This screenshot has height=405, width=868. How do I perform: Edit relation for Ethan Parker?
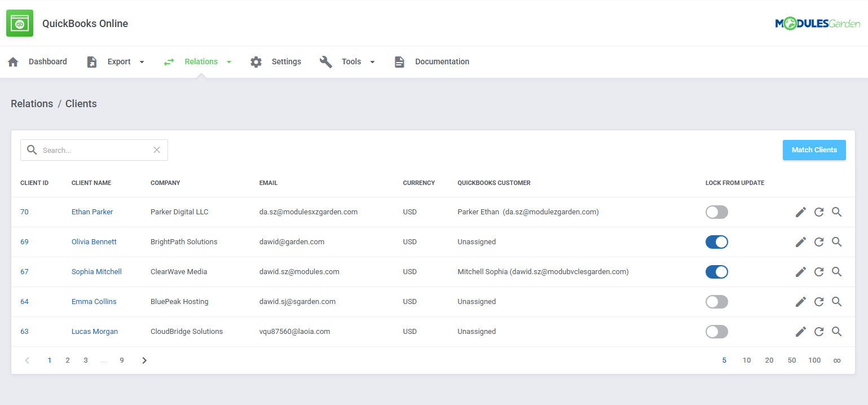801,212
